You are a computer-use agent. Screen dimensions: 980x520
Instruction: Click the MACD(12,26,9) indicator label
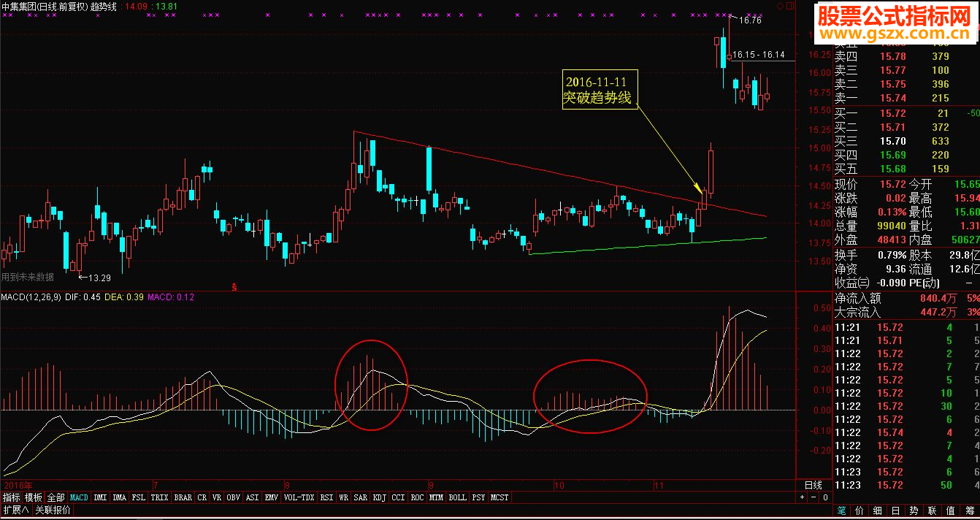(31, 297)
